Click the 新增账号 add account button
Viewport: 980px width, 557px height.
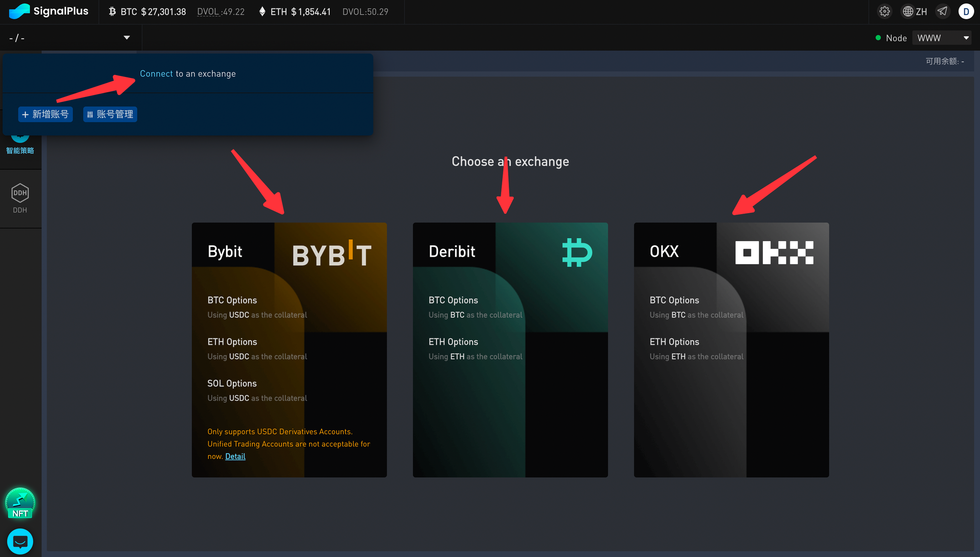coord(45,114)
